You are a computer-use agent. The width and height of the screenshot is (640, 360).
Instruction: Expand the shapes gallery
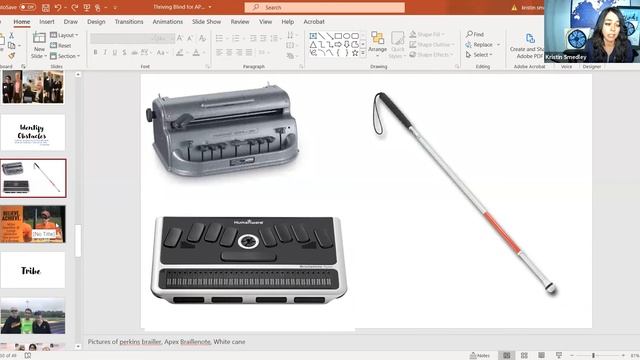click(363, 53)
